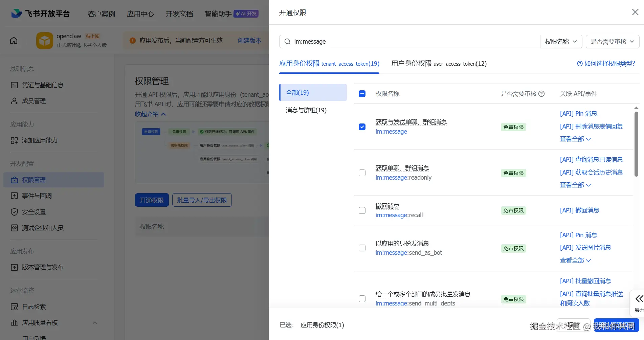Select the 成员管理 person icon
The image size is (644, 340).
pyautogui.click(x=14, y=100)
